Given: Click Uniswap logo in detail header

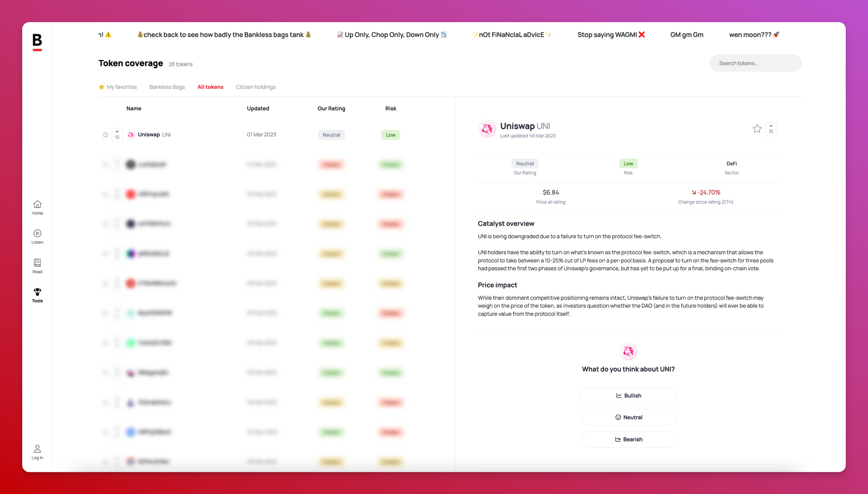Looking at the screenshot, I should 487,129.
